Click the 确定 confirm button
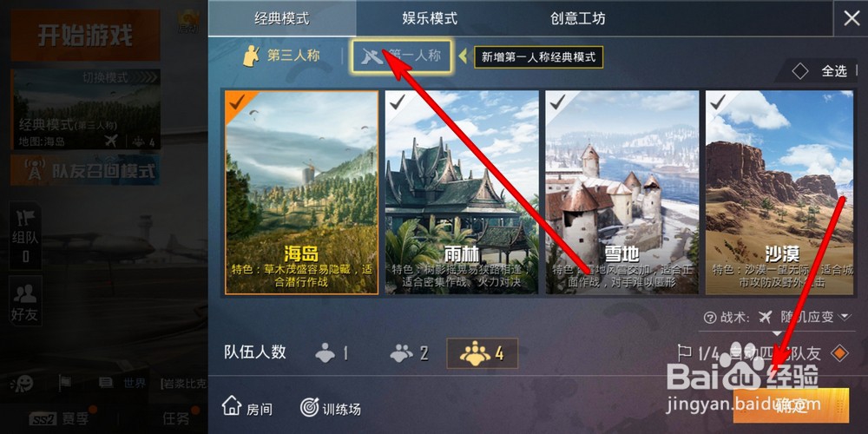This screenshot has width=868, height=434. pos(791,406)
